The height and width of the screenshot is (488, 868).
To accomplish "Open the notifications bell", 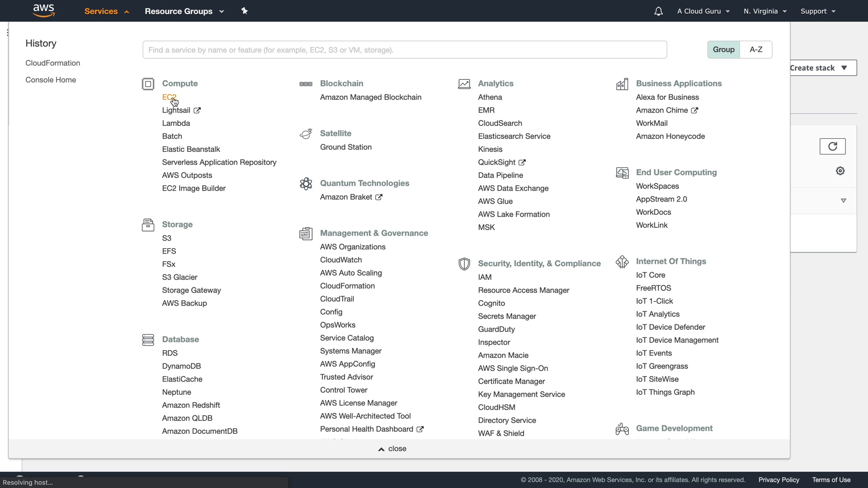I will pyautogui.click(x=658, y=11).
